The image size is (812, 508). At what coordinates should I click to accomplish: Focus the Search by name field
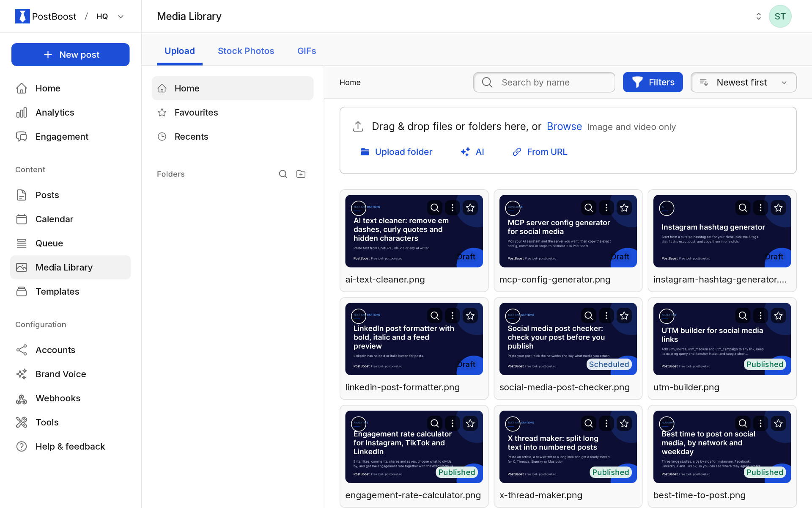point(544,82)
